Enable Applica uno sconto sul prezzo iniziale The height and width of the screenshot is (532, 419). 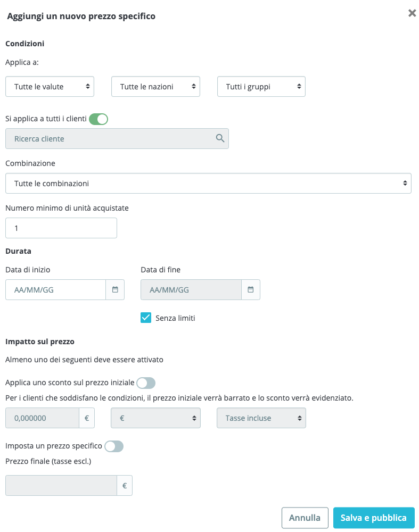[x=146, y=383]
